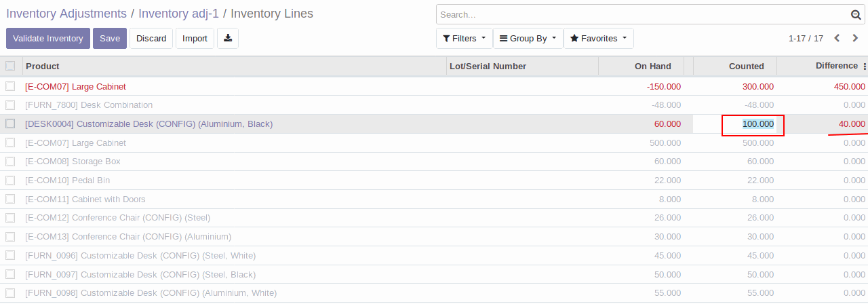Click the search magnifier icon

click(x=856, y=15)
